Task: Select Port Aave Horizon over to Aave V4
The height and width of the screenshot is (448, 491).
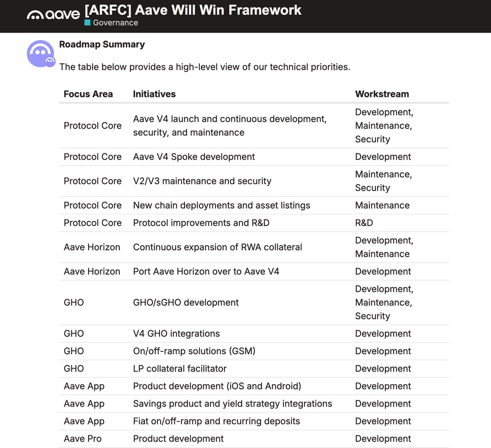Action: coord(206,272)
